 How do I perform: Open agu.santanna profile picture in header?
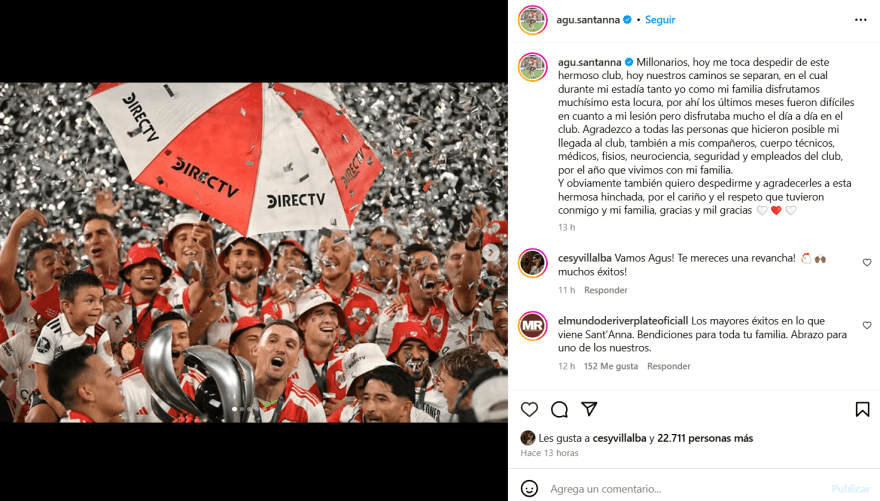pyautogui.click(x=532, y=20)
